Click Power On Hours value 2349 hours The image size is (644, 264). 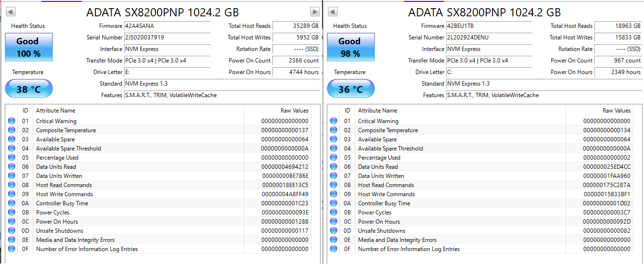click(x=618, y=72)
